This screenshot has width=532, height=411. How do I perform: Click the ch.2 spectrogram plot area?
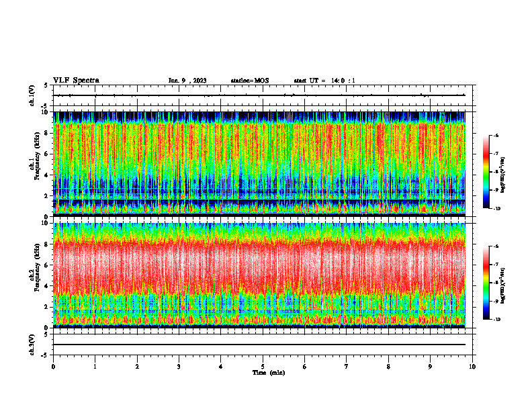click(259, 275)
